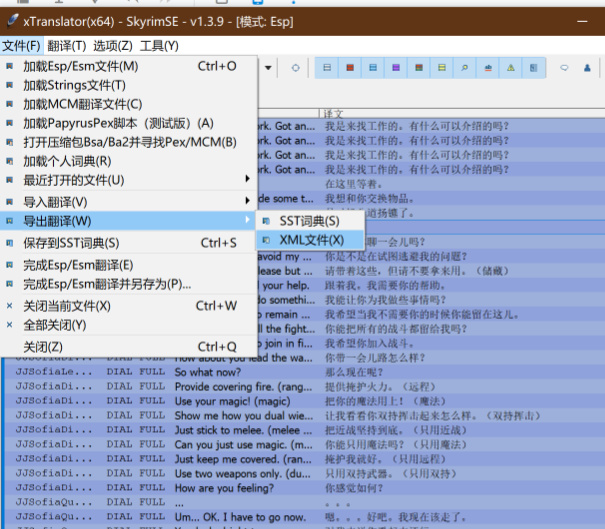Click translation cell '你带一会儿路怎么样?'
This screenshot has height=529, width=605.
[x=375, y=358]
